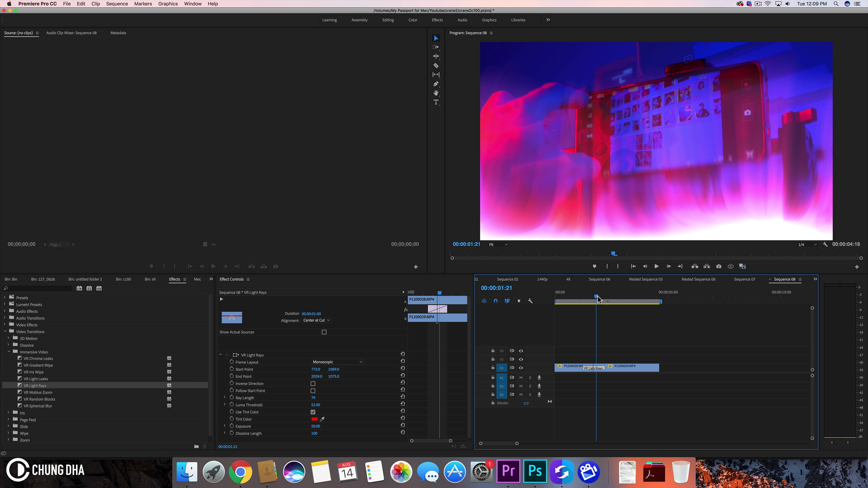Play the Program monitor sequence
The image size is (868, 488).
[x=656, y=266]
